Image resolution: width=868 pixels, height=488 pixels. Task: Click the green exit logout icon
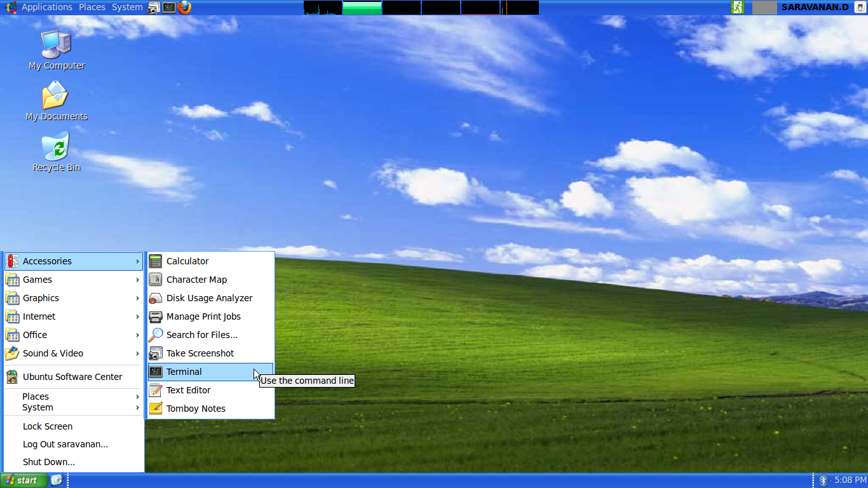(737, 8)
